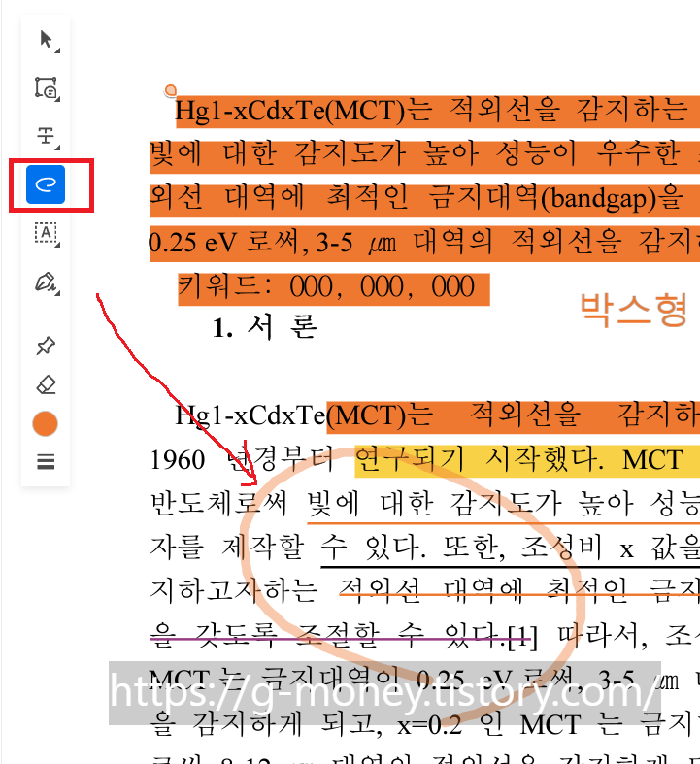Open the fill and sign pen tool
The image size is (700, 764).
46,282
